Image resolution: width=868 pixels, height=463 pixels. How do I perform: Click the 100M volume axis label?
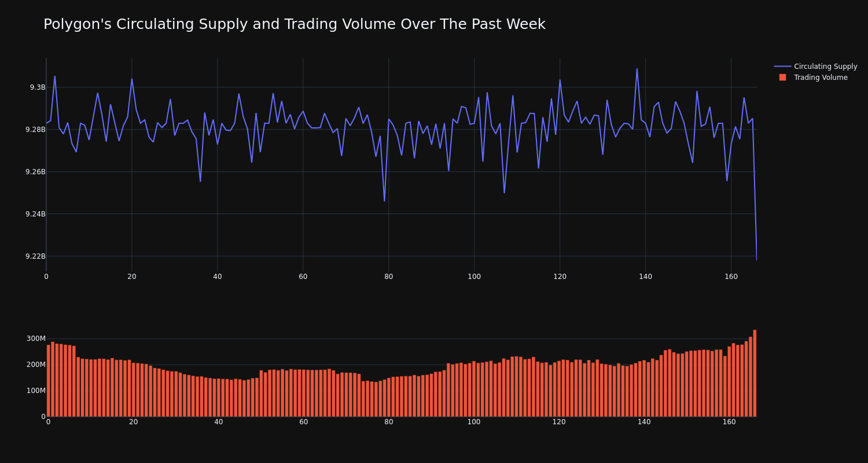click(35, 391)
